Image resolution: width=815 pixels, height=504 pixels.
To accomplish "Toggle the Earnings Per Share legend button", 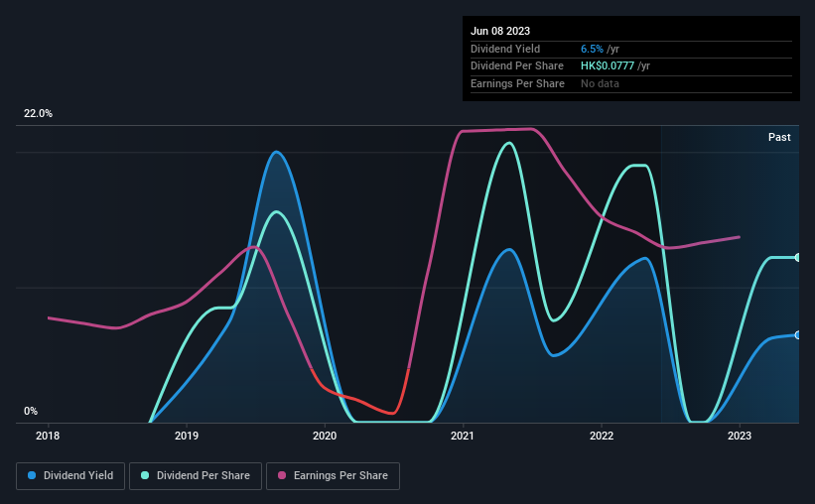I will point(333,476).
